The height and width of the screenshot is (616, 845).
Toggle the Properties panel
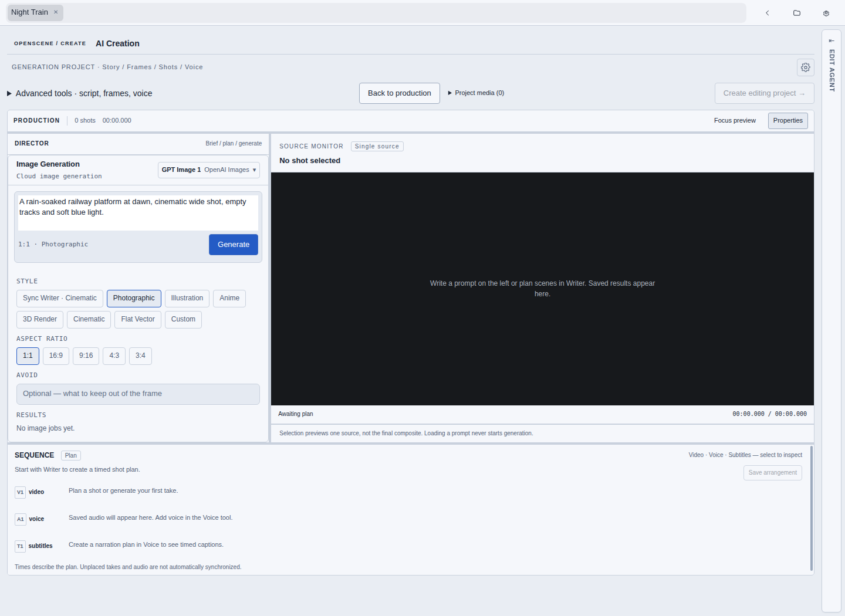pyautogui.click(x=788, y=120)
